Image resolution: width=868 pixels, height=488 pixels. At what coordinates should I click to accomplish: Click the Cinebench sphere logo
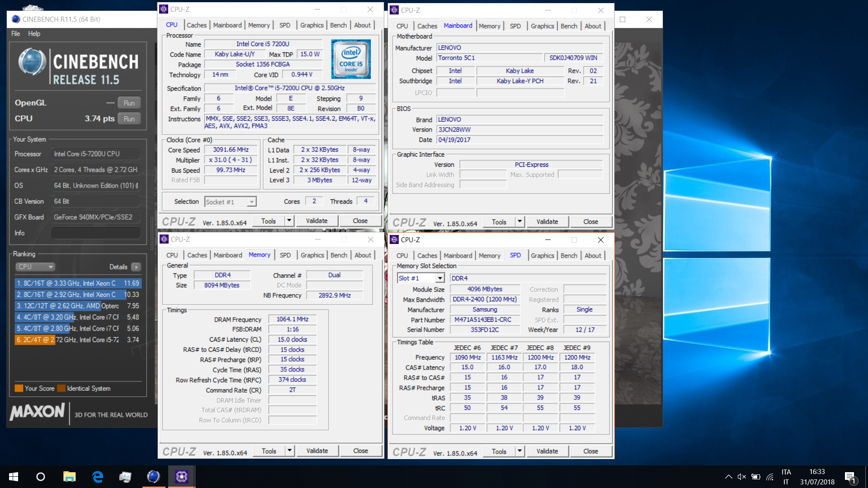(x=32, y=62)
